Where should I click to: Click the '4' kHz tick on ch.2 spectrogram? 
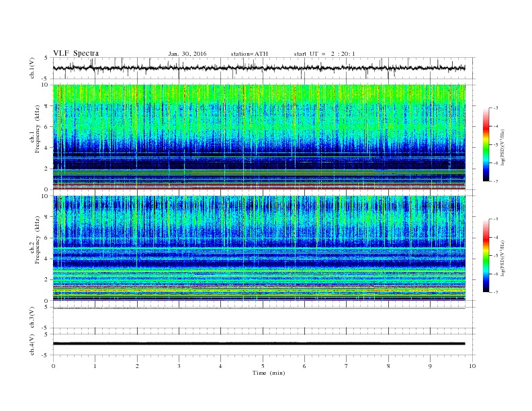[x=46, y=259]
